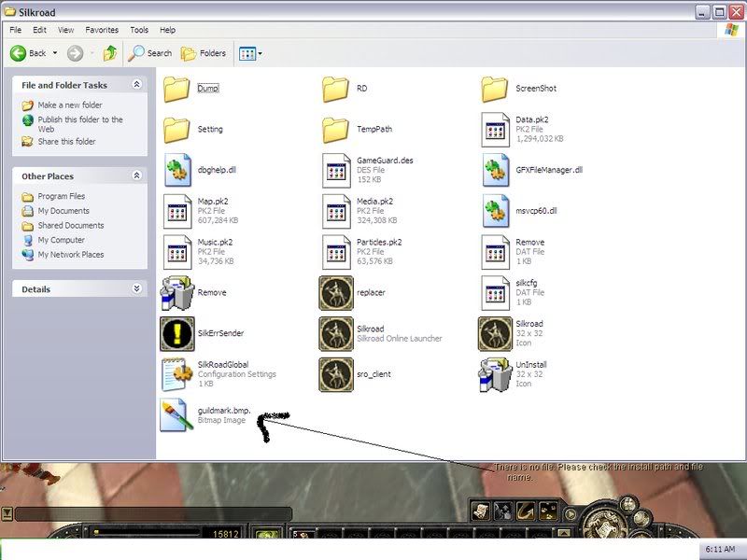
Task: Go to My Documents
Action: tap(63, 211)
